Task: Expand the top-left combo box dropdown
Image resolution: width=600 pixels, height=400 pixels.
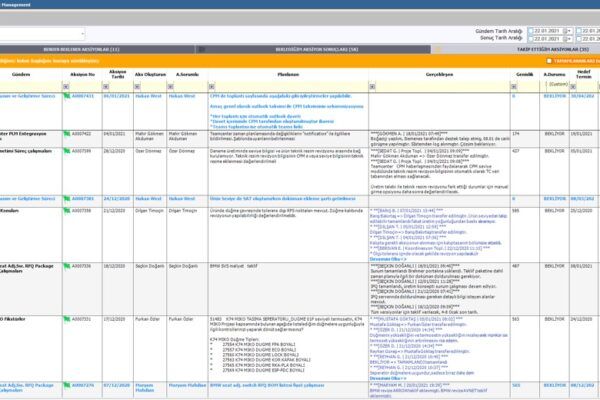Action: click(x=82, y=34)
